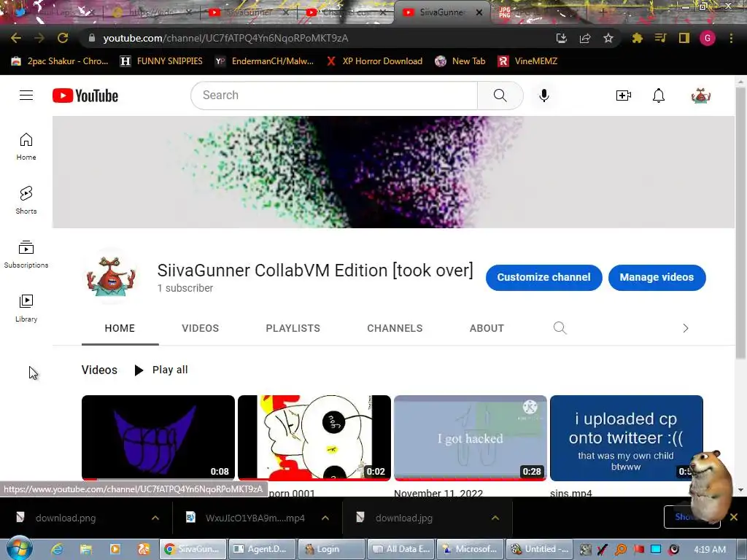This screenshot has width=747, height=560.
Task: Share this page from the address bar
Action: [585, 38]
